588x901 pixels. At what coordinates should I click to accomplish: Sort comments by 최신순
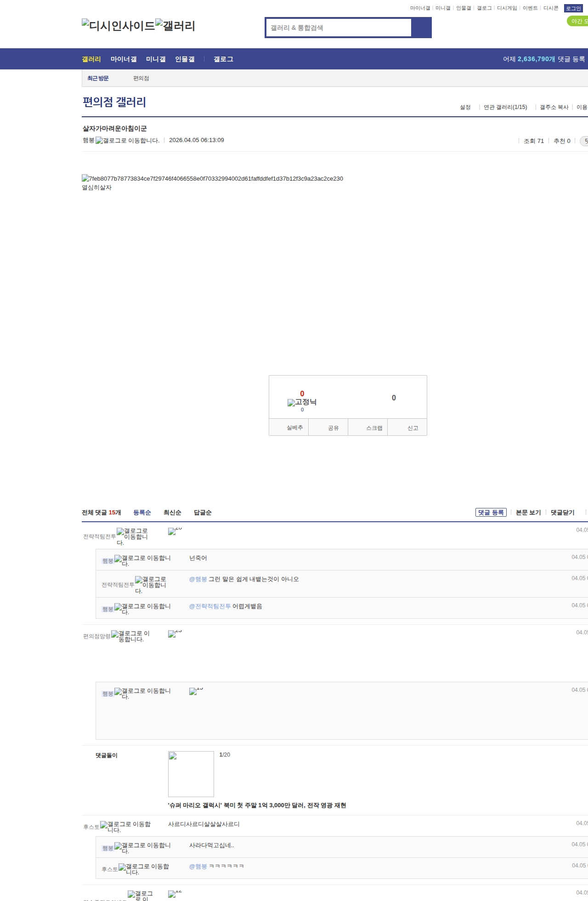172,513
